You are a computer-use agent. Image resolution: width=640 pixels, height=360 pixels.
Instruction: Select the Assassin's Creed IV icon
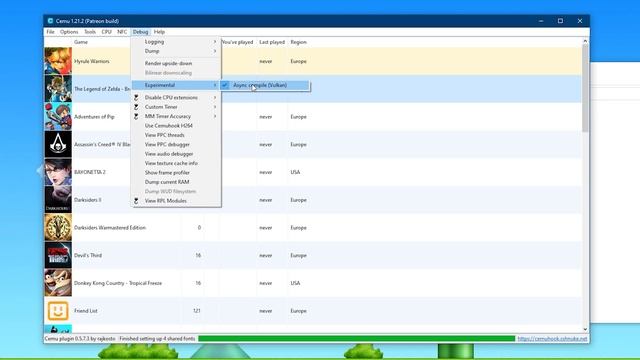(58, 144)
